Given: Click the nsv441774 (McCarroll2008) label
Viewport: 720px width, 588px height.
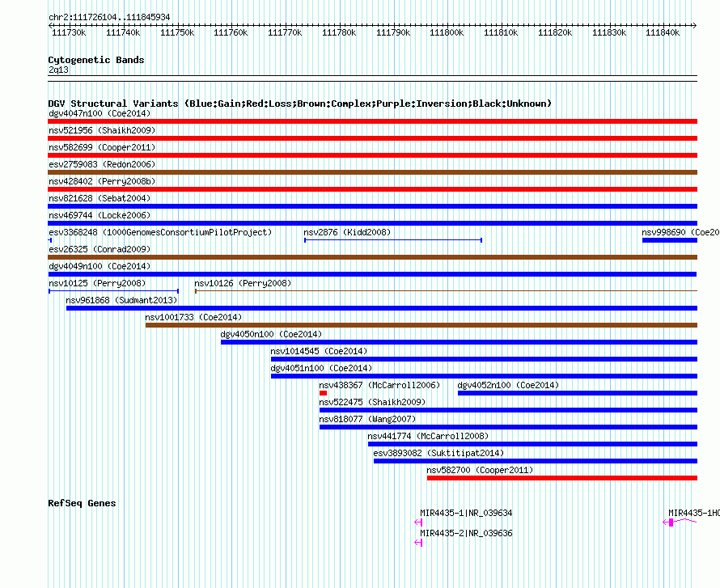Looking at the screenshot, I should click(x=428, y=436).
